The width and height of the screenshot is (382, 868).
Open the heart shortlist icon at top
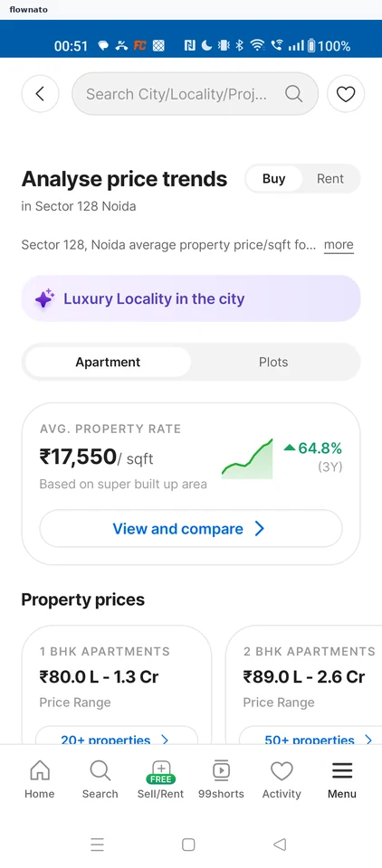click(346, 94)
